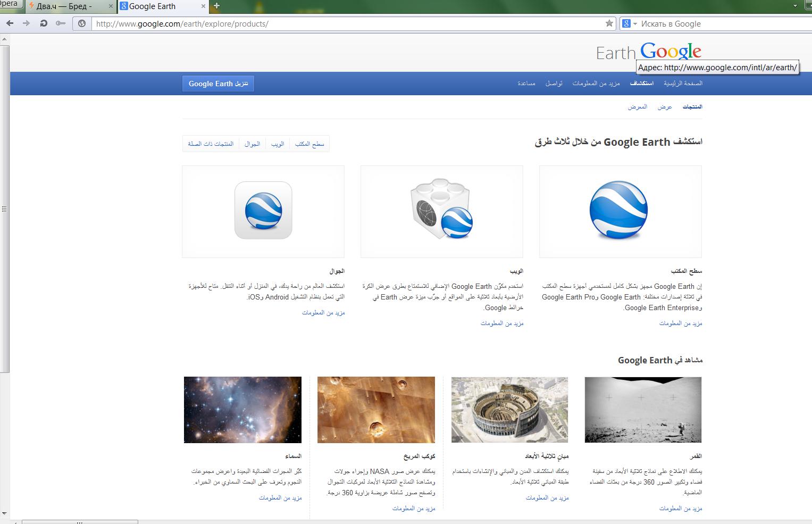This screenshot has width=812, height=524.
Task: Expand the search engine selector dropdown arrow
Action: tap(635, 24)
